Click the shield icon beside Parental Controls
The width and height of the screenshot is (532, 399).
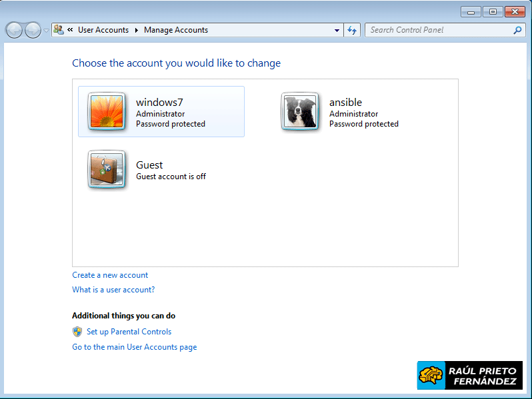click(x=77, y=332)
